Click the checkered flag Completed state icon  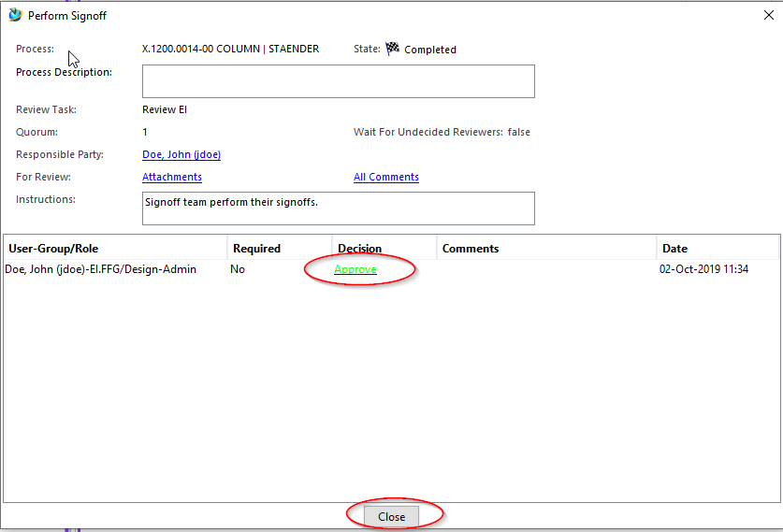tap(392, 49)
